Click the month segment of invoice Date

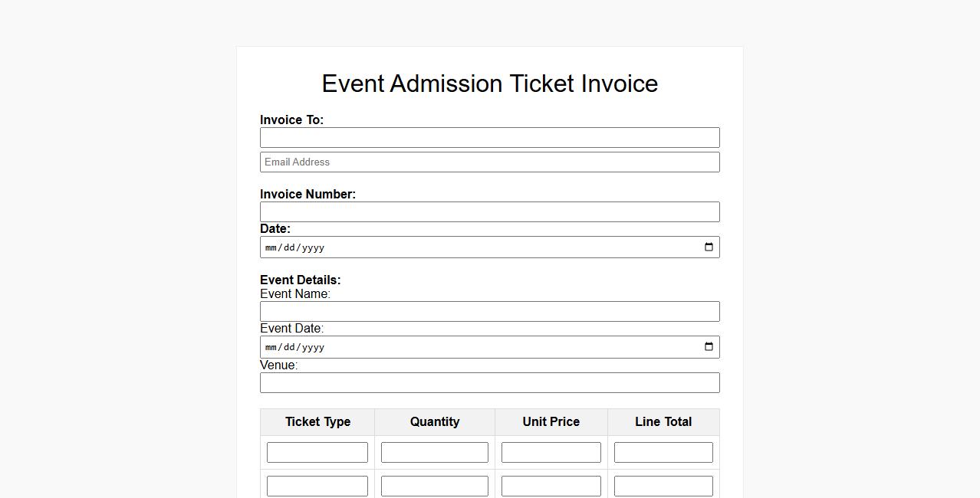tap(271, 247)
